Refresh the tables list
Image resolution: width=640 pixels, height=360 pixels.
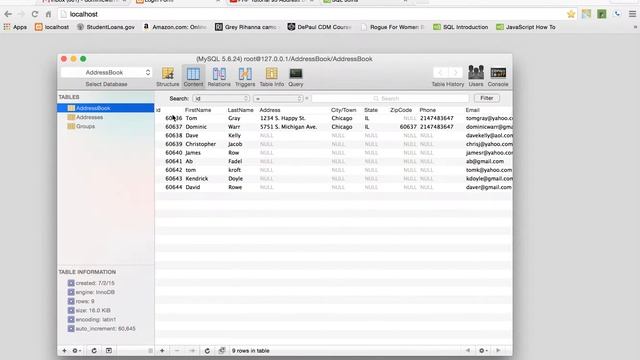[94, 351]
